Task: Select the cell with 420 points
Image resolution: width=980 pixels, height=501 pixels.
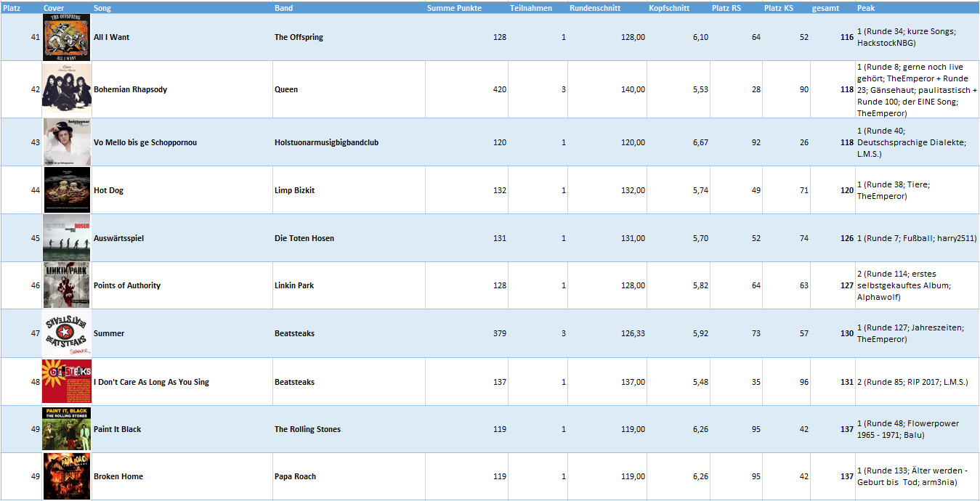Action: [x=467, y=89]
